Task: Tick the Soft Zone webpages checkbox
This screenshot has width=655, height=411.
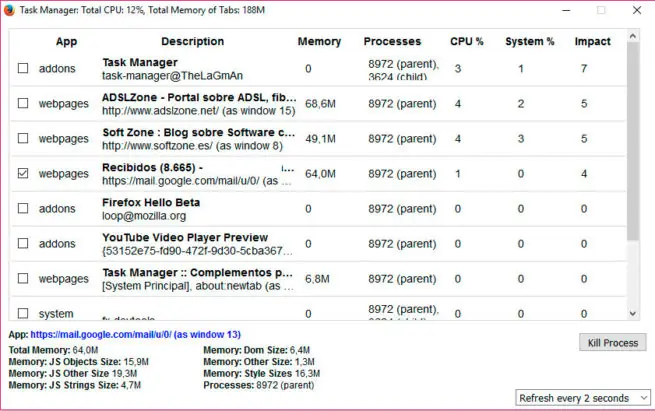Action: pos(23,138)
